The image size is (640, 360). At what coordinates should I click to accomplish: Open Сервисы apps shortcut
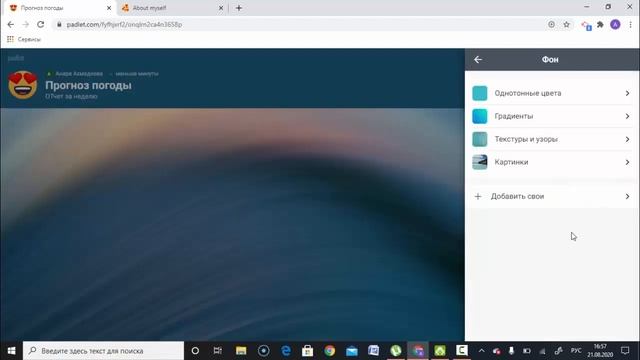(24, 39)
